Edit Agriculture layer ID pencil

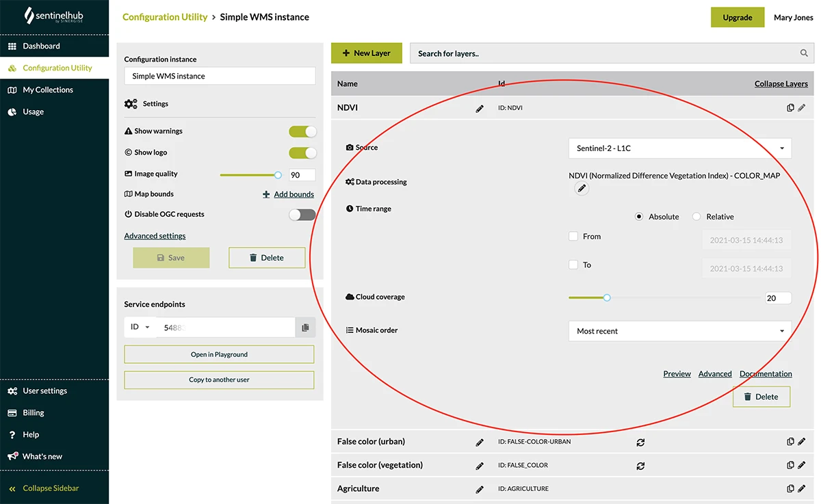tap(802, 489)
